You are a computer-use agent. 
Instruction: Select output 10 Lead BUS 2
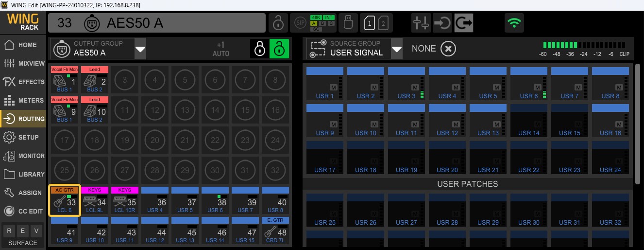point(95,109)
